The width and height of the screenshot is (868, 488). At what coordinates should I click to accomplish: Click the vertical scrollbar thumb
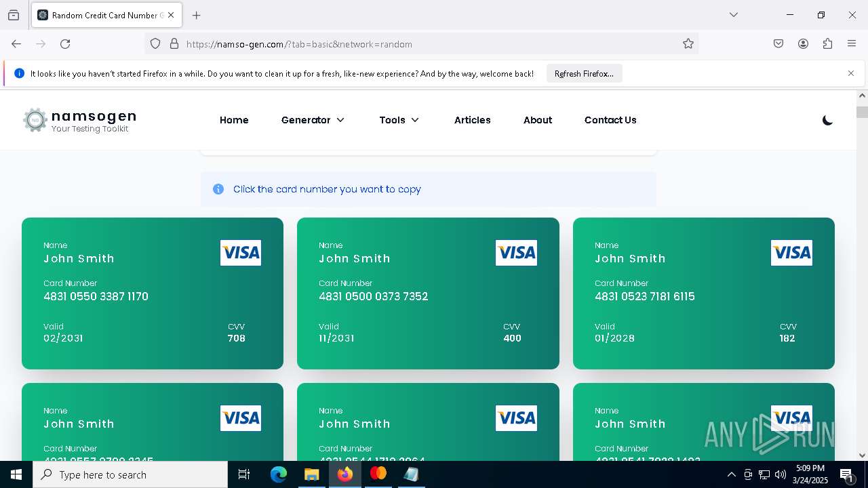[862, 112]
